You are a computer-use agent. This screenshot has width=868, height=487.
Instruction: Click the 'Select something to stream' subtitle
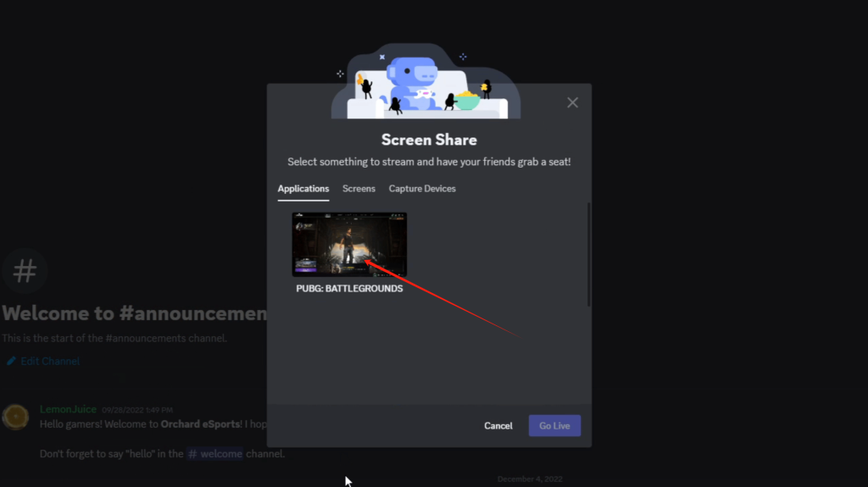point(429,162)
